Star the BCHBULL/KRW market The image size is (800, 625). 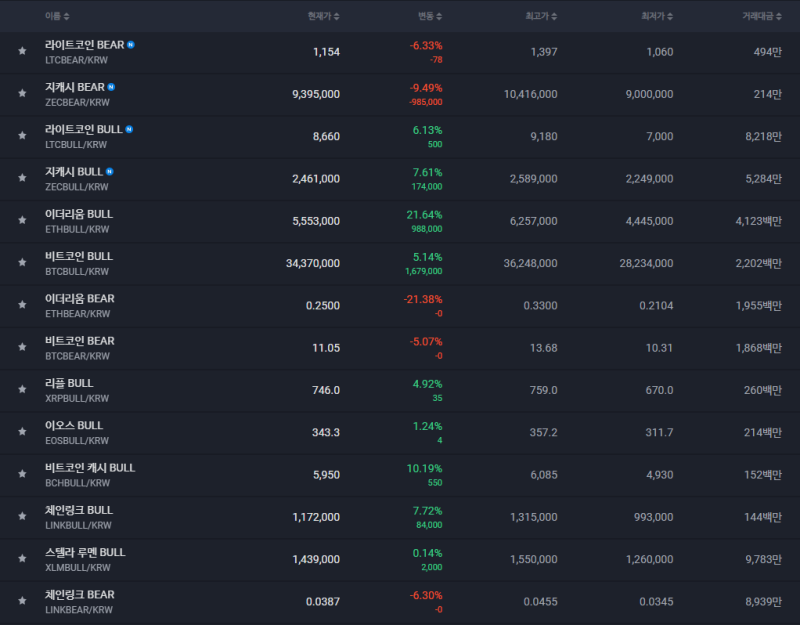coord(22,474)
